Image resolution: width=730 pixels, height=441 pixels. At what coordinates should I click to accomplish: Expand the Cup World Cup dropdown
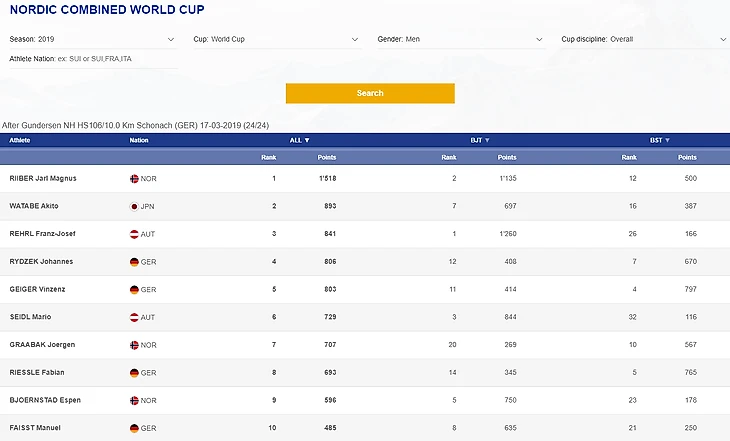coord(276,40)
